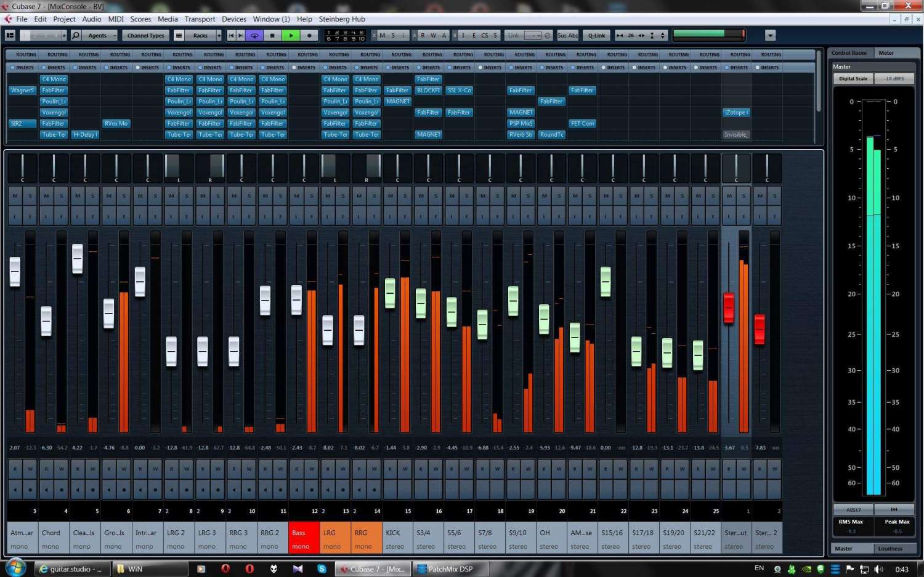Click the channel width stepper showing 26

pos(631,35)
